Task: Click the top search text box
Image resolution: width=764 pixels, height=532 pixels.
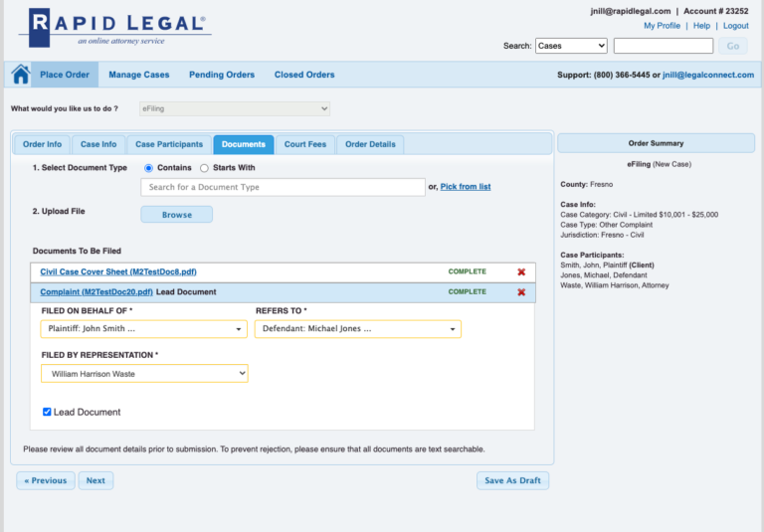Action: (664, 46)
